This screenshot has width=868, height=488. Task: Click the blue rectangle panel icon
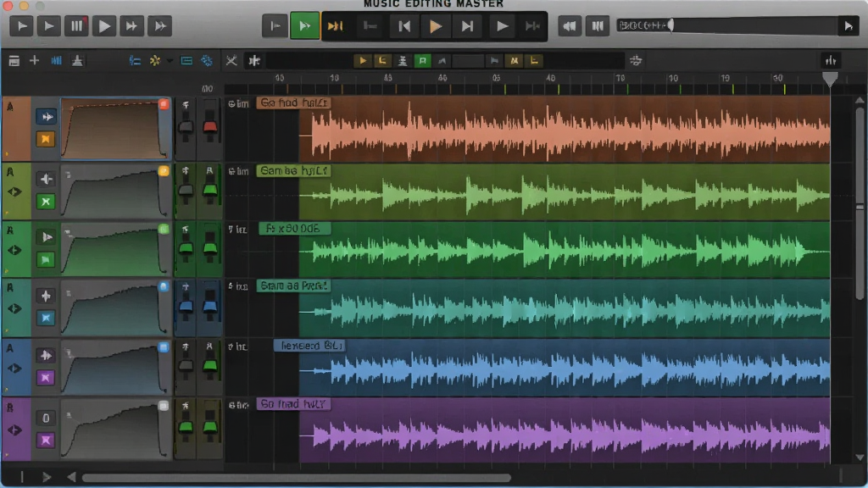186,61
